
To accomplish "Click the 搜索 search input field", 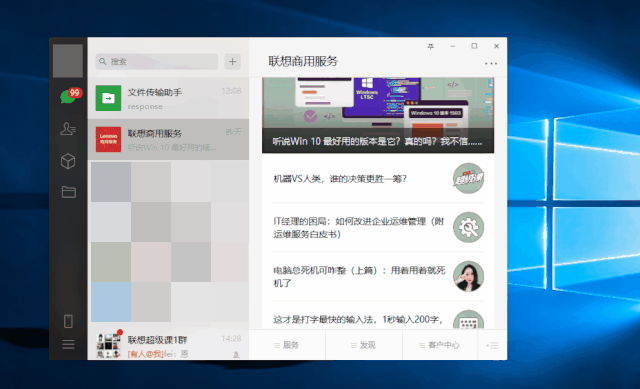I will pyautogui.click(x=157, y=62).
